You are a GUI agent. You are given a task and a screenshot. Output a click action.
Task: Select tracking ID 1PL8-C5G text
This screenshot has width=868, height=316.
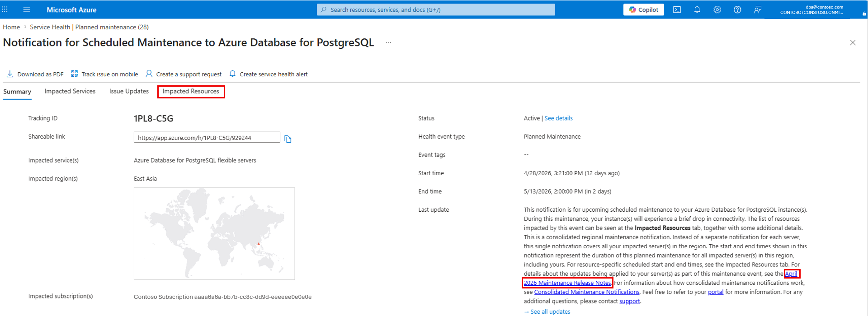point(153,119)
